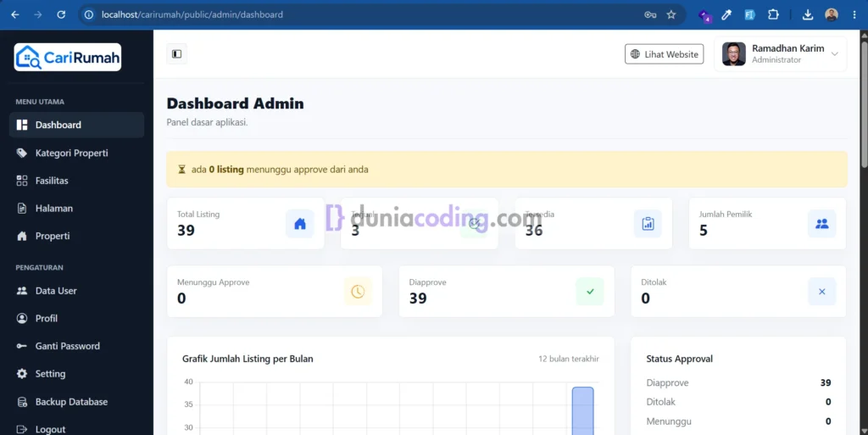The height and width of the screenshot is (435, 868).
Task: Click the Total Listing house icon
Action: pos(299,224)
